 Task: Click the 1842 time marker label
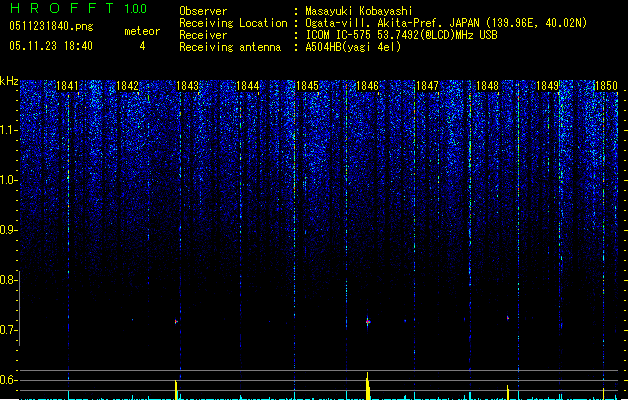click(127, 86)
